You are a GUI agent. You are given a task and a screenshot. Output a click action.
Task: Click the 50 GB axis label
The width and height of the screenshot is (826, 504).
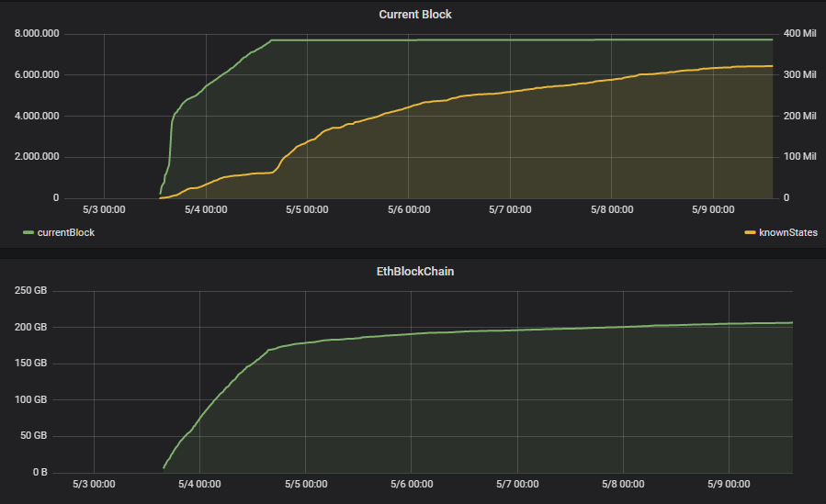(x=33, y=436)
